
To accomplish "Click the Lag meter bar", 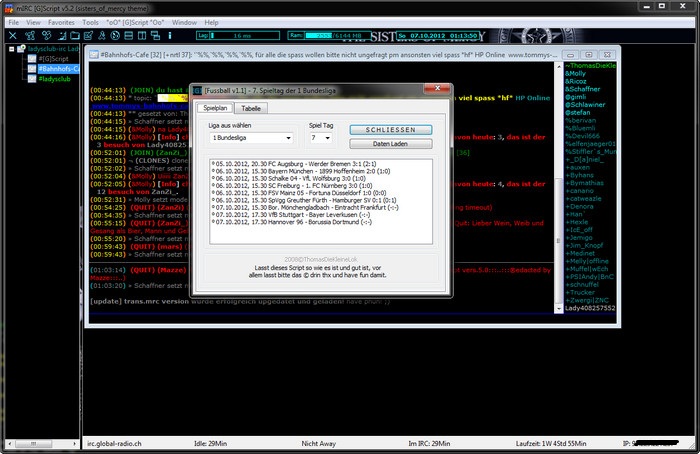I will point(238,35).
